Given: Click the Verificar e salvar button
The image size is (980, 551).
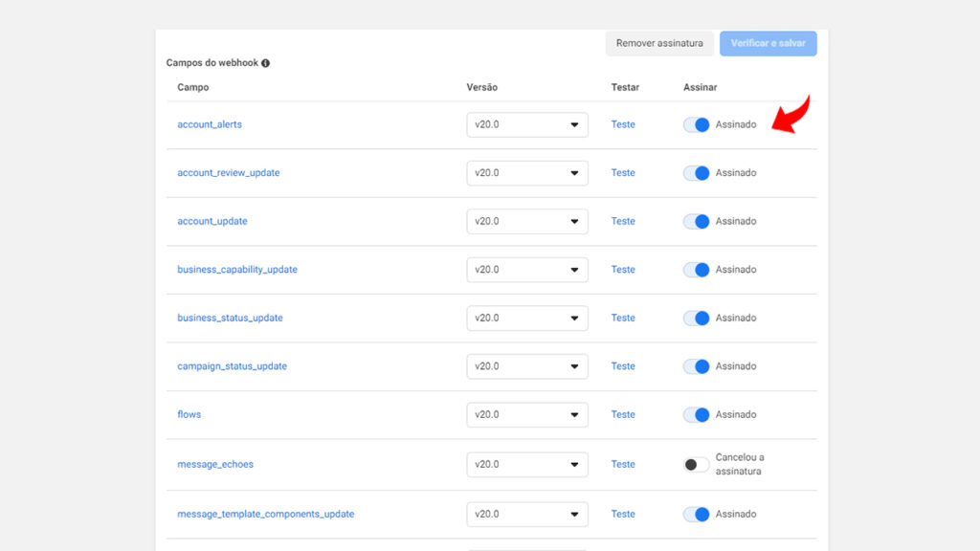Looking at the screenshot, I should point(768,44).
